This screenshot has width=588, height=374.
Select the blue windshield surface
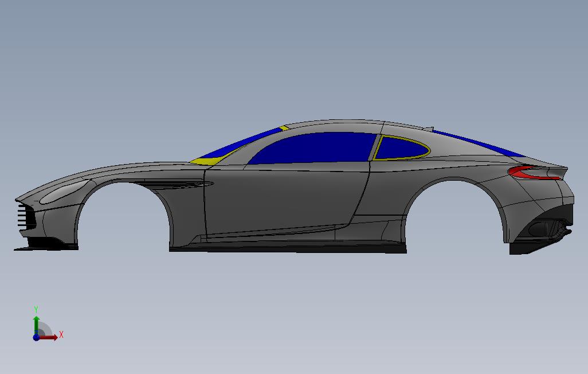[x=240, y=145]
